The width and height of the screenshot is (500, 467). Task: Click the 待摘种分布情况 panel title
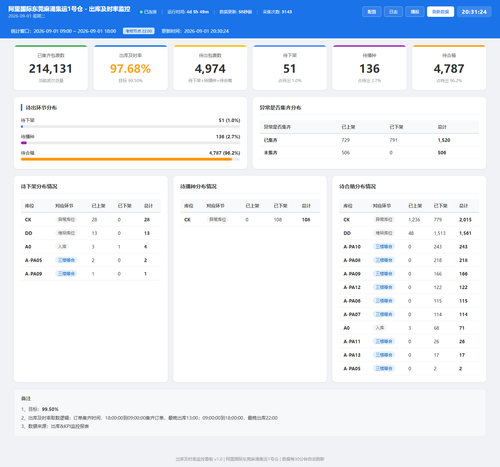tap(198, 186)
